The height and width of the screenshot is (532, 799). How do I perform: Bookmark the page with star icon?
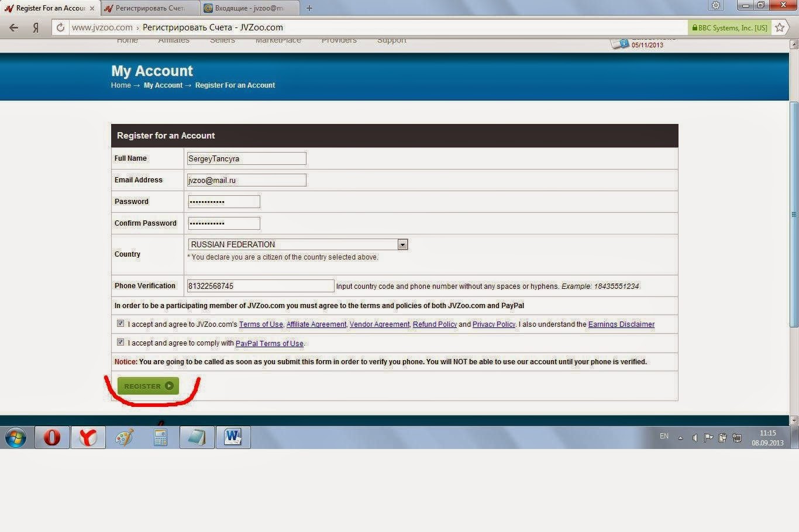(x=780, y=27)
